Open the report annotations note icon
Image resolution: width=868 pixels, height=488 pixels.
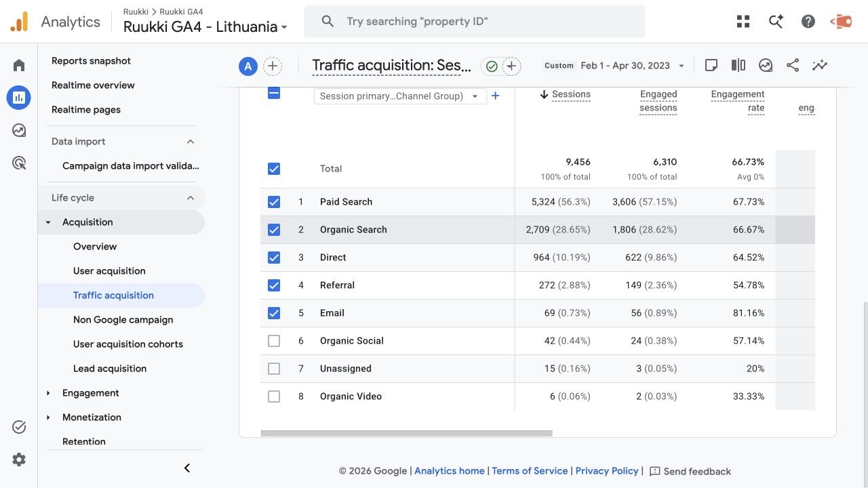pos(711,65)
